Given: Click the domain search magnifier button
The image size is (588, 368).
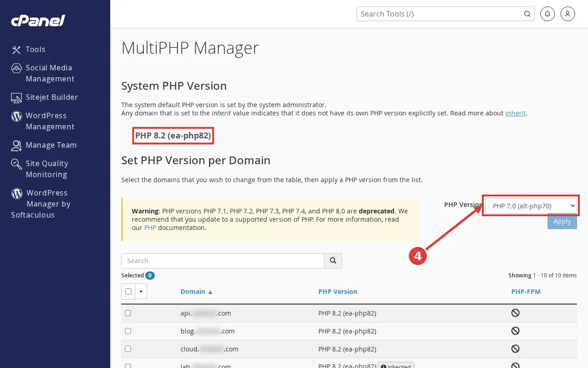Looking at the screenshot, I should pos(333,261).
